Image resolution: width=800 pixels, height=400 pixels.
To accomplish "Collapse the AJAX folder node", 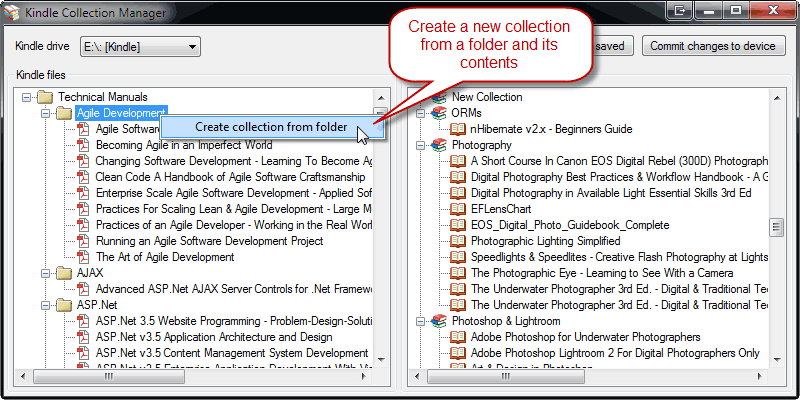I will point(45,273).
